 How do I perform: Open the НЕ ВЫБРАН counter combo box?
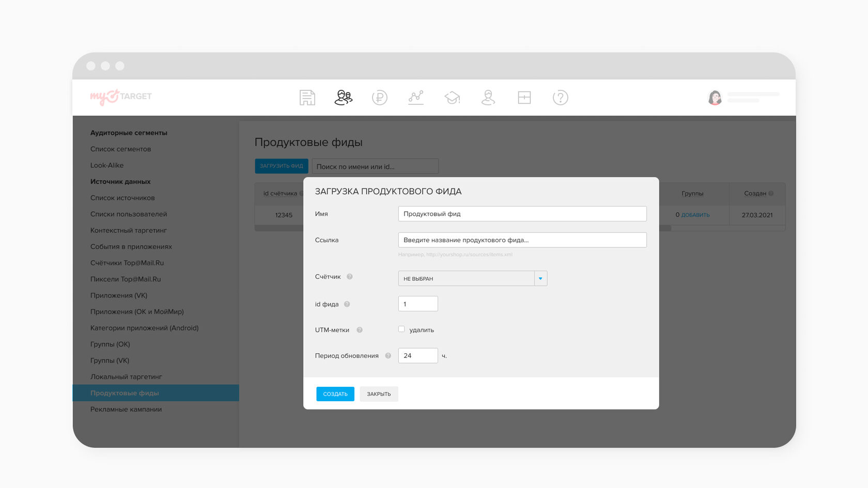coord(466,278)
